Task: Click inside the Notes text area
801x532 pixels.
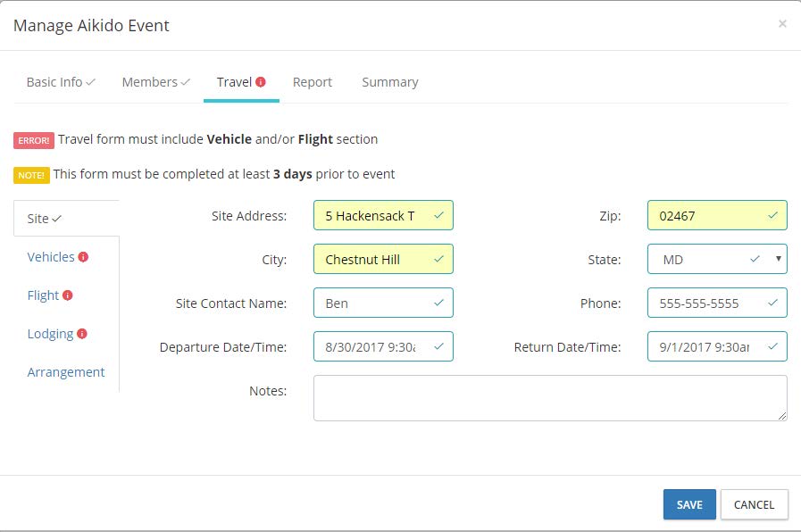Action: pos(549,397)
